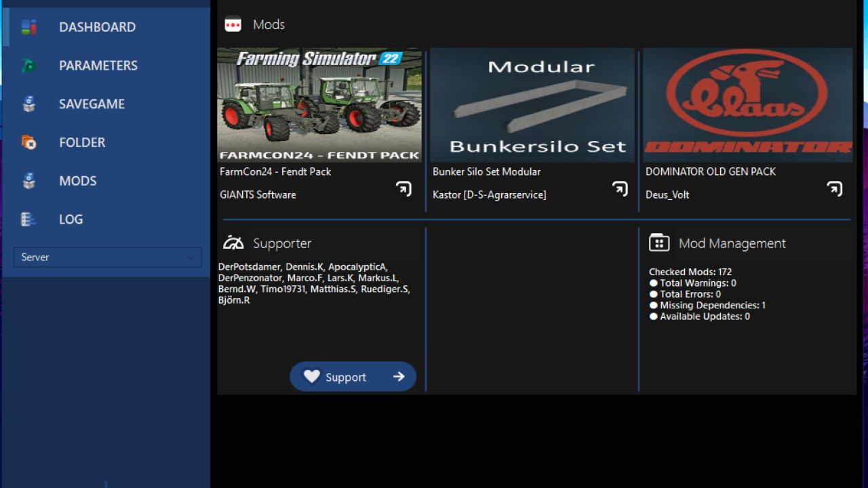Open the DOMINATOR OLD GEN PACK link arrow
868x488 pixels.
coord(835,188)
